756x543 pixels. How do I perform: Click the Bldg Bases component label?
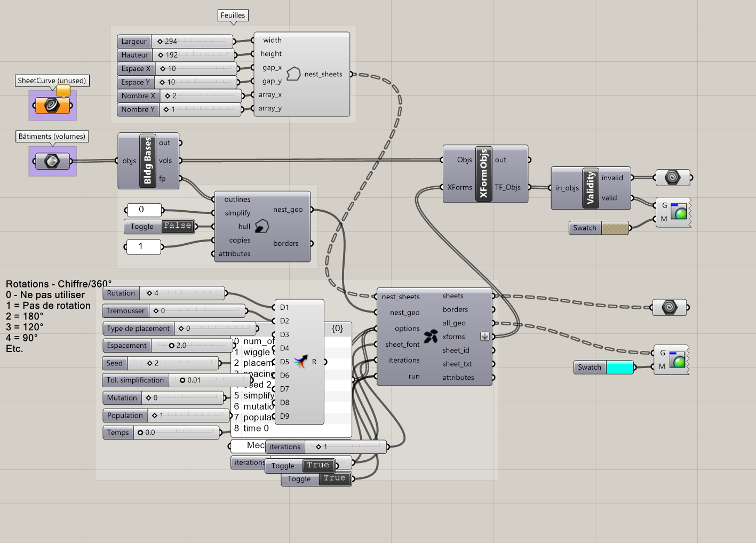(148, 161)
